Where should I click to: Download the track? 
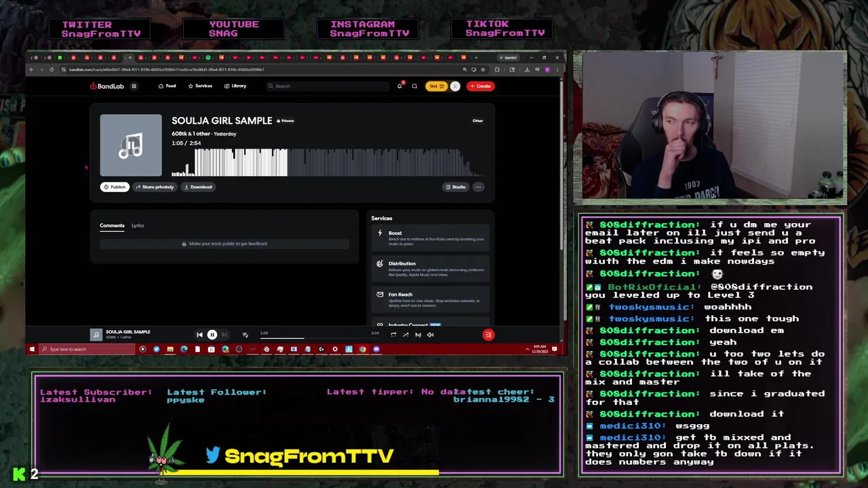click(198, 187)
